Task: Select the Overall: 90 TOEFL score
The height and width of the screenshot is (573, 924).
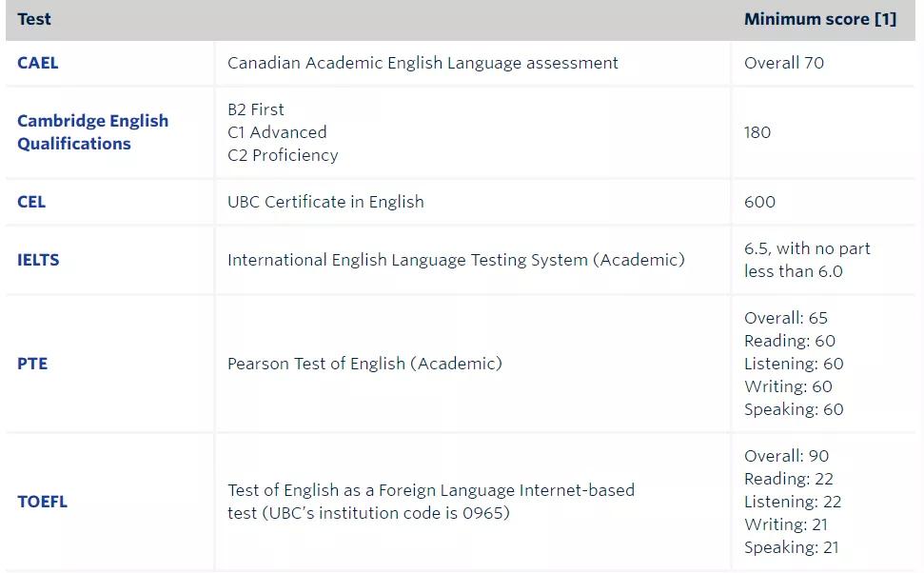Action: pos(786,456)
